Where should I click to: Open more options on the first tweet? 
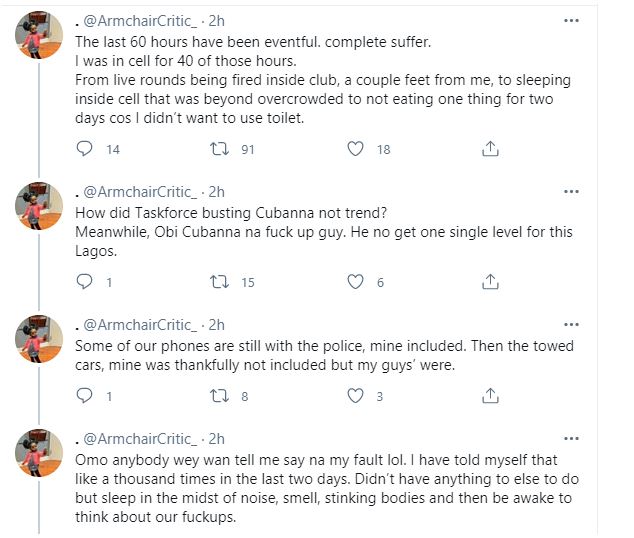571,21
